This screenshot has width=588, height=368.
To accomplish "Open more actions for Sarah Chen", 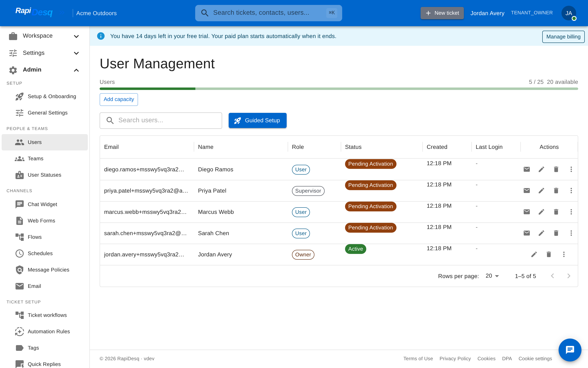I will [x=571, y=233].
